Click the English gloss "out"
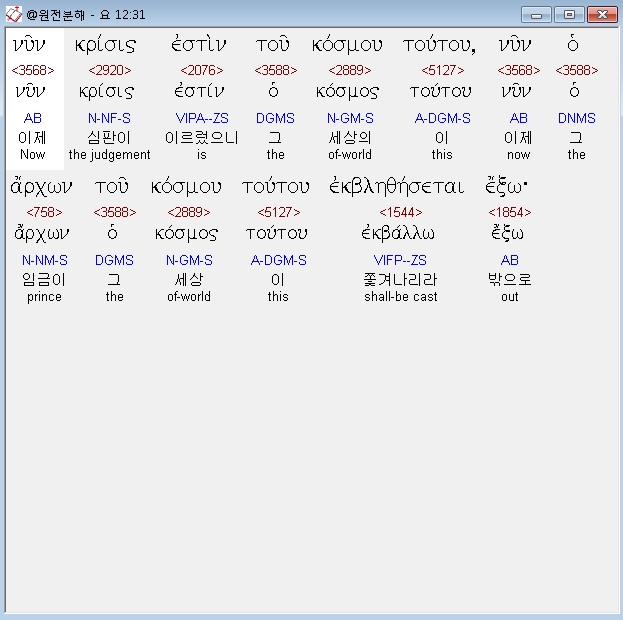This screenshot has width=623, height=620. pyautogui.click(x=510, y=296)
